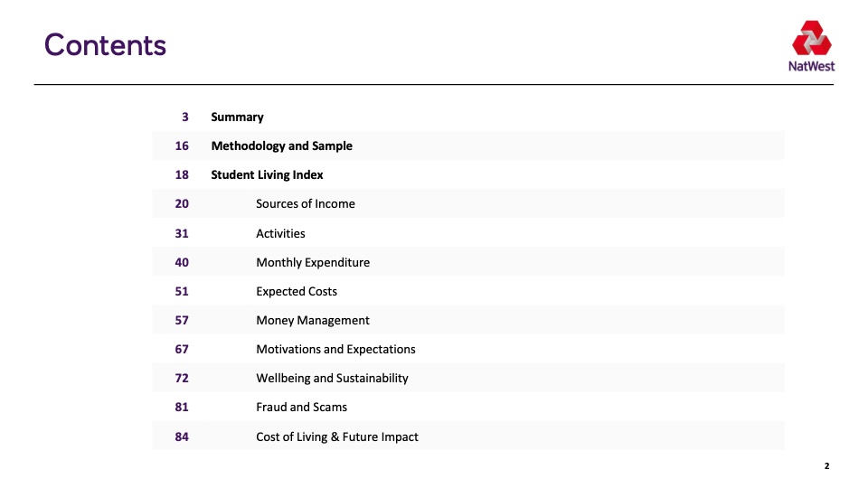Open the Money Management section

(x=312, y=320)
